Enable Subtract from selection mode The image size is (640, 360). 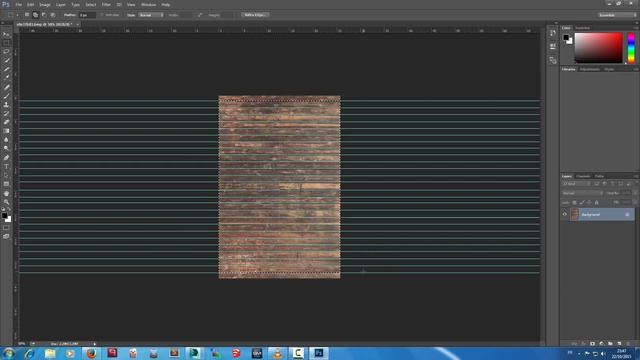click(44, 15)
